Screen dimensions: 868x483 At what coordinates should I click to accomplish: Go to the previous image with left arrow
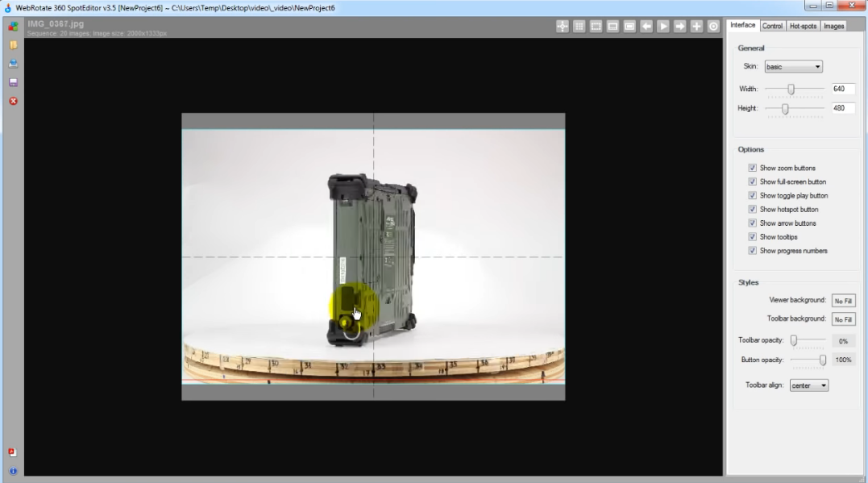point(646,27)
